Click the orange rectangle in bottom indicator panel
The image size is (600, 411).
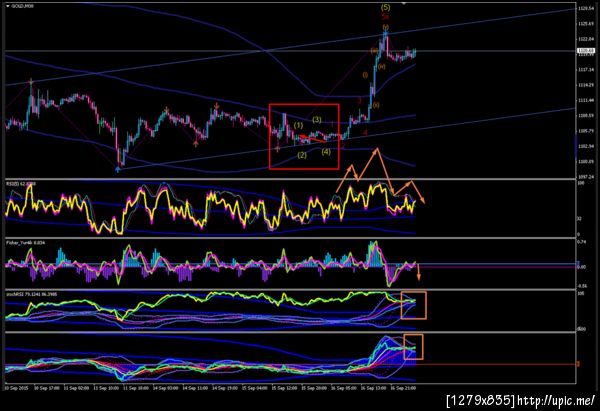[413, 347]
